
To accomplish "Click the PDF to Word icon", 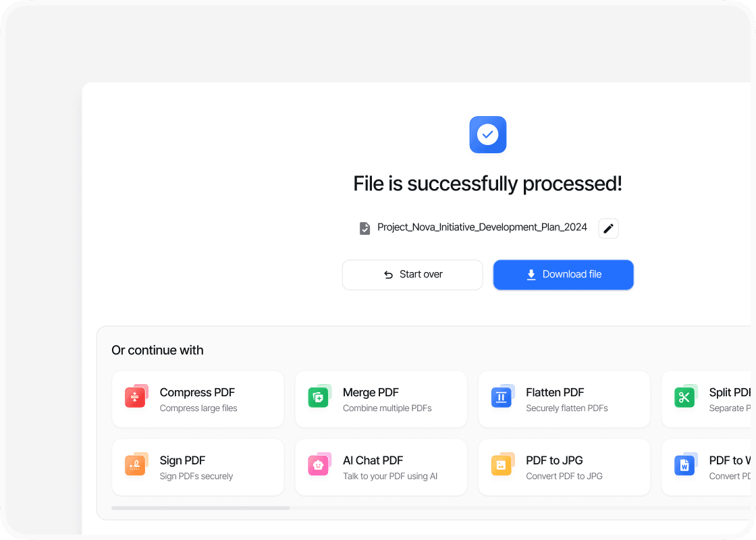I will 684,465.
